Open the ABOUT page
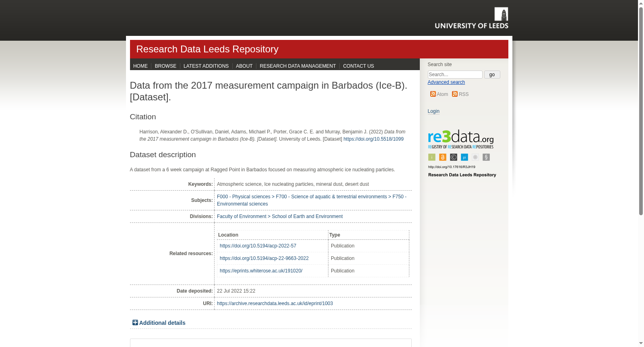 (244, 66)
